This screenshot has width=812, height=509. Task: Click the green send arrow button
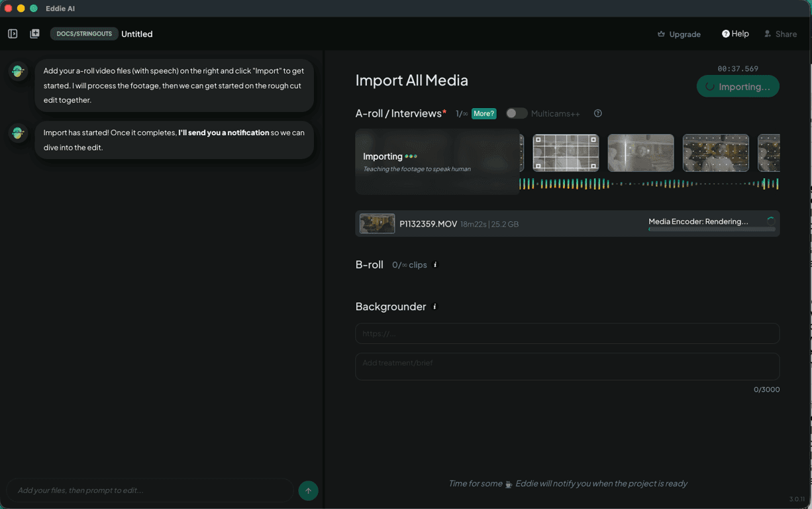click(308, 490)
